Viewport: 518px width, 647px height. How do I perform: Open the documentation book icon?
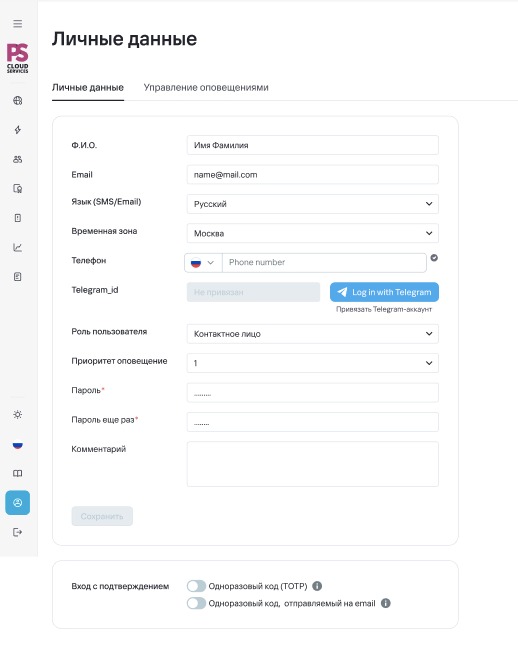[17, 473]
